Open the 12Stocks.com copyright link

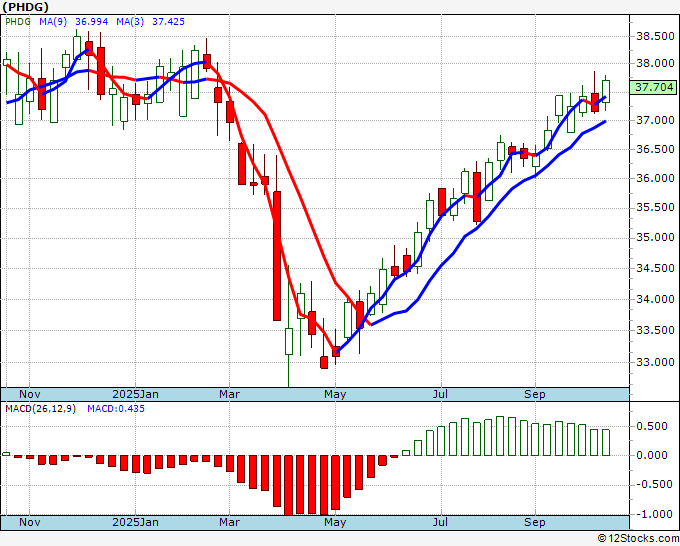[638, 539]
